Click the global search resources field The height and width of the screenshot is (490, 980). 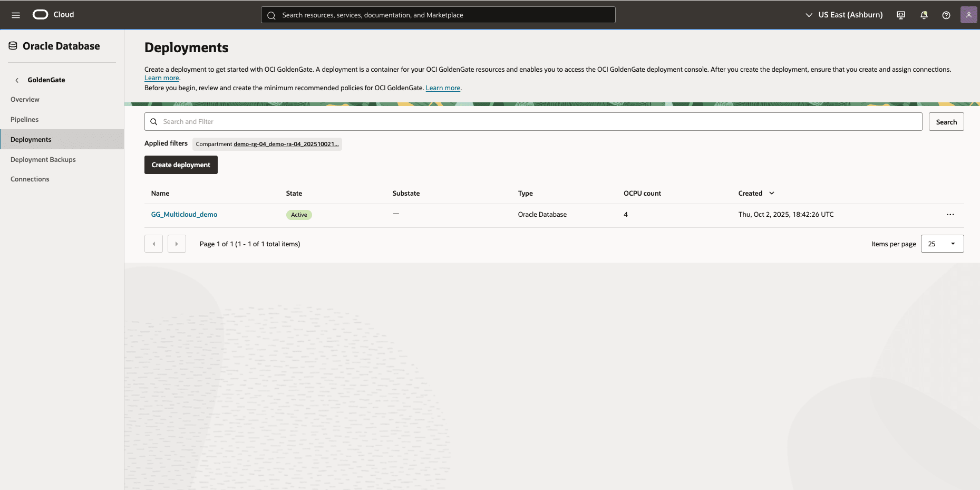[x=438, y=15]
